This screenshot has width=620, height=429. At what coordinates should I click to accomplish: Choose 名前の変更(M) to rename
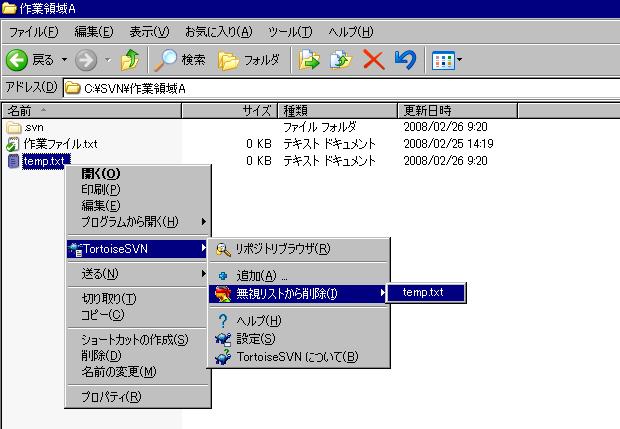[x=137, y=372]
